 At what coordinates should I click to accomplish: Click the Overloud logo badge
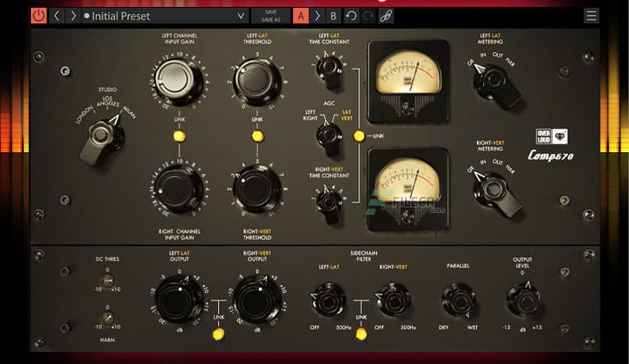[x=552, y=137]
